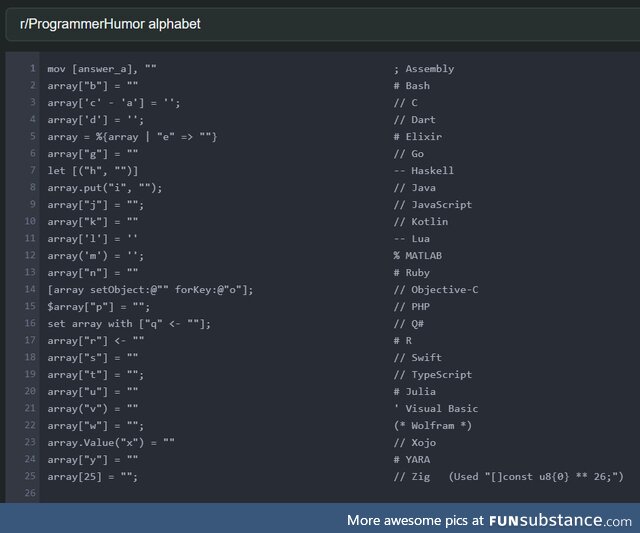Click the title "r/ProgrammerHumor alphabet"
The height and width of the screenshot is (533, 640).
coord(110,24)
